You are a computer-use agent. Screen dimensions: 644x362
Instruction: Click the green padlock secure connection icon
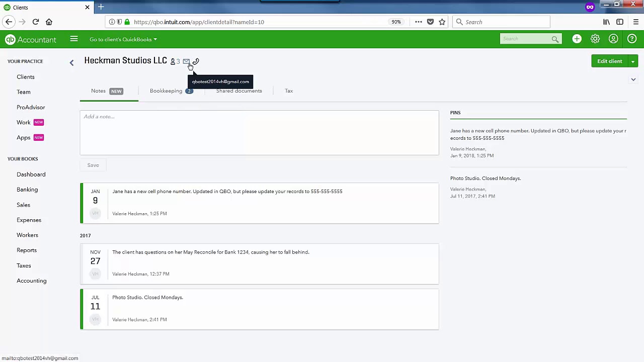(127, 22)
